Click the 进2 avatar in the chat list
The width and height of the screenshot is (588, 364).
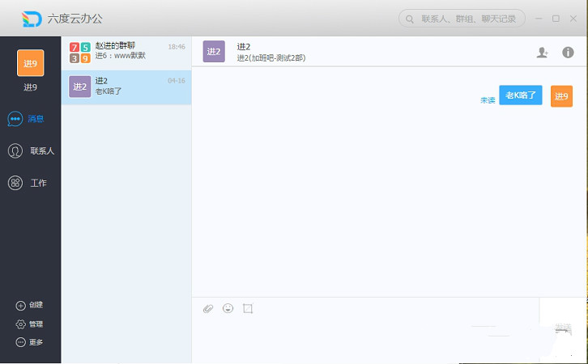pos(80,87)
